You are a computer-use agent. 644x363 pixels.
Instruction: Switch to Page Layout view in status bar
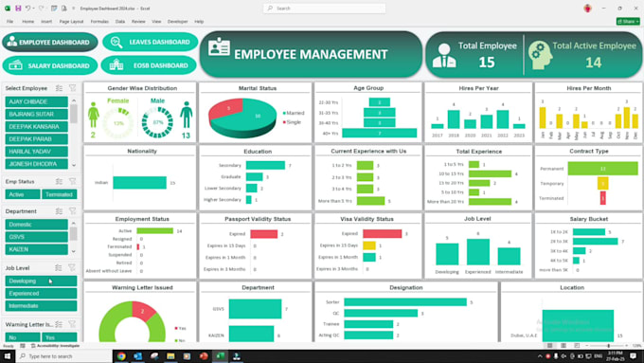[x=563, y=346]
